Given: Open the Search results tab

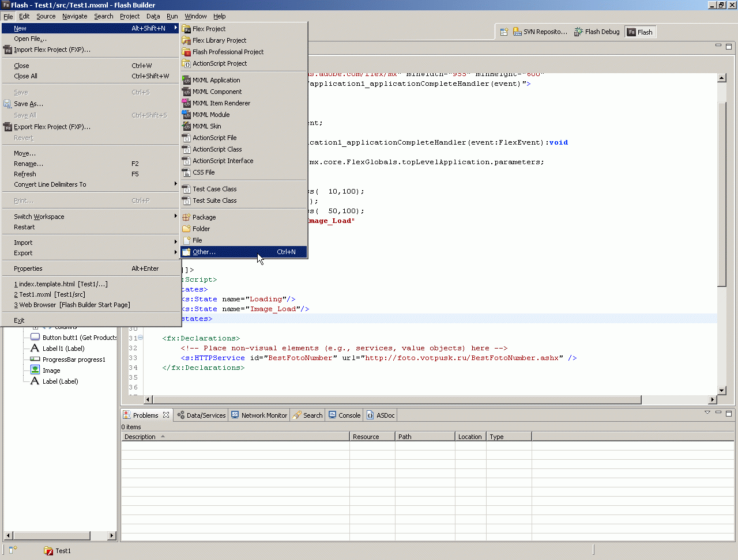Looking at the screenshot, I should coord(308,415).
